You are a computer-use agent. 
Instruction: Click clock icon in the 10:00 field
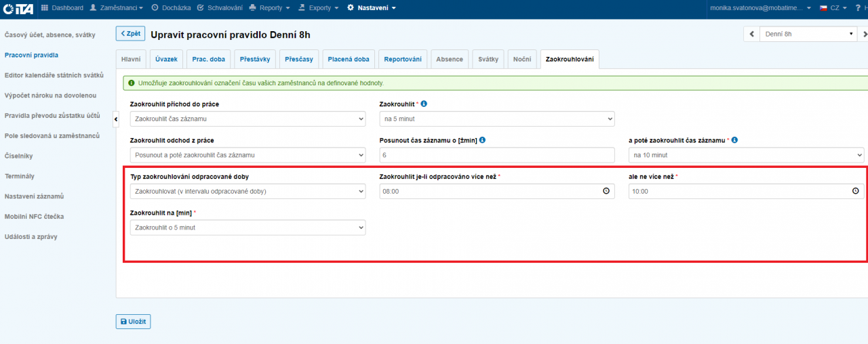click(x=855, y=192)
